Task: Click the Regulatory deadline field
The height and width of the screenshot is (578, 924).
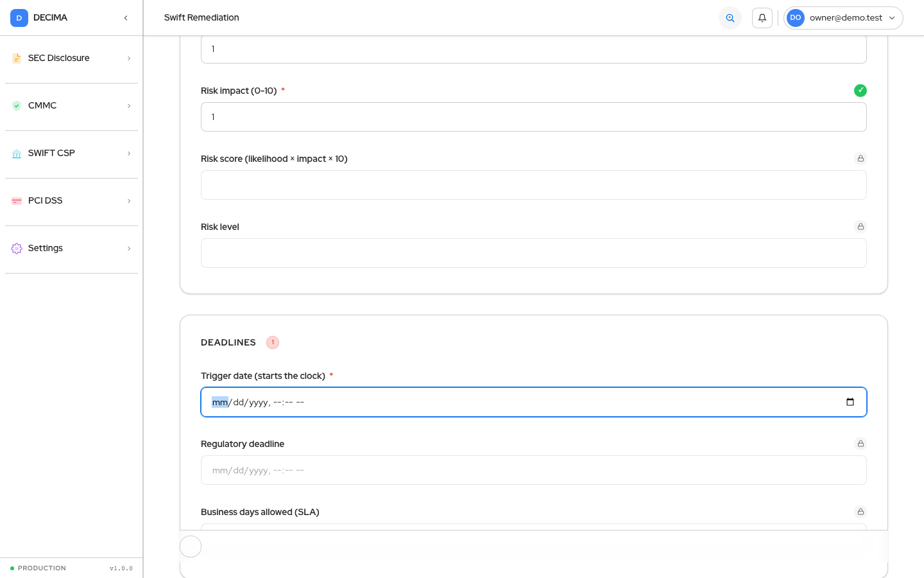Action: tap(534, 470)
